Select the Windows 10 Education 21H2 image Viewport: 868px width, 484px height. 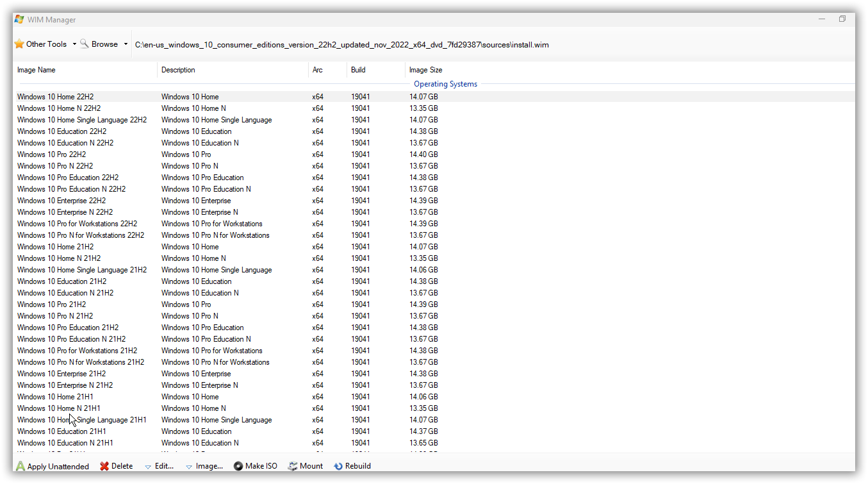click(61, 281)
